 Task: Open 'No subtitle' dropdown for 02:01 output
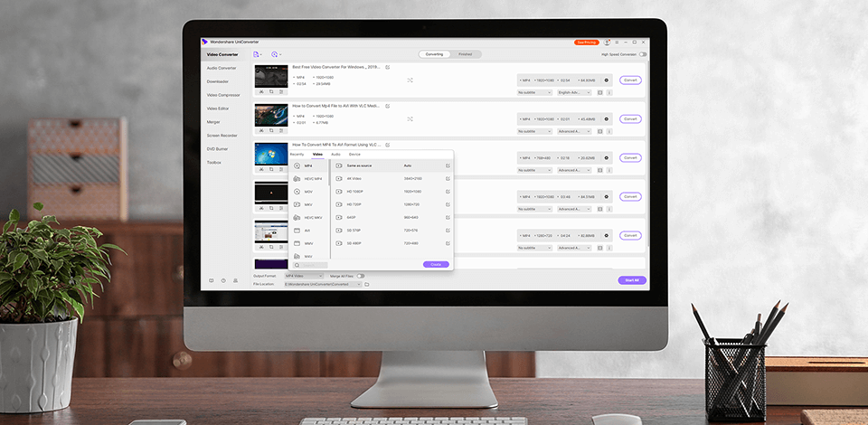pos(534,132)
